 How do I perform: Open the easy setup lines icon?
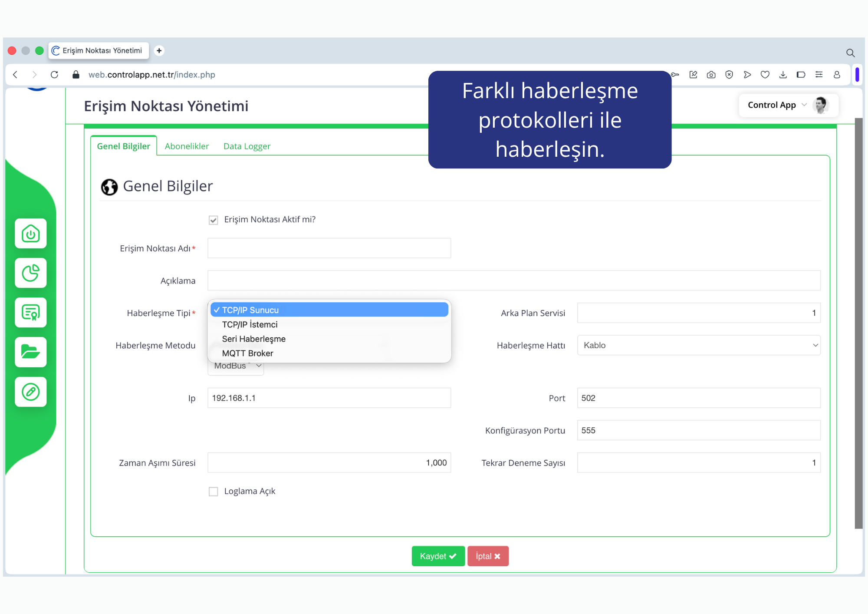coord(819,75)
